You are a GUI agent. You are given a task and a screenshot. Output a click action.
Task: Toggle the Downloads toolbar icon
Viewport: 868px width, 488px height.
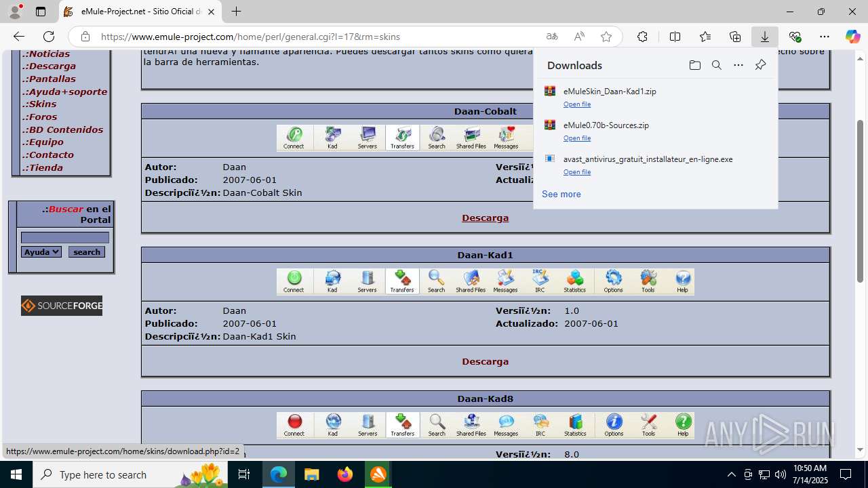tap(765, 37)
